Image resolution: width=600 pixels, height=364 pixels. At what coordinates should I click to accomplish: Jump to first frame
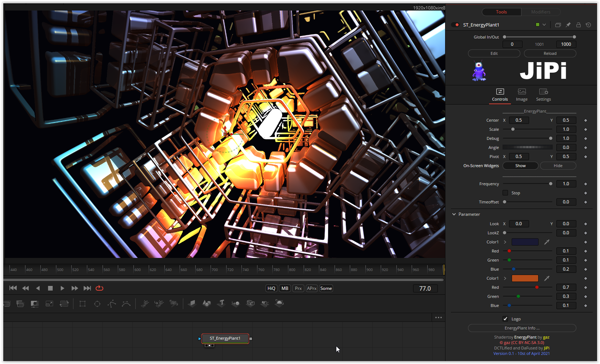pos(13,288)
